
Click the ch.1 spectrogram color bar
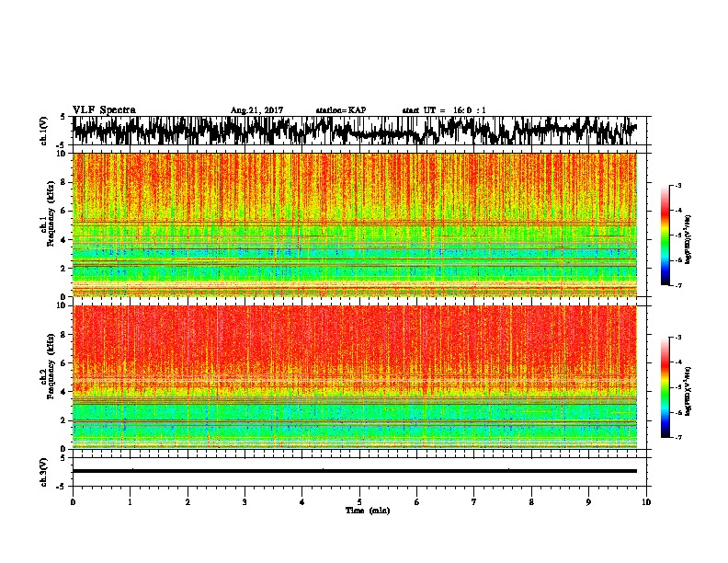click(x=665, y=236)
